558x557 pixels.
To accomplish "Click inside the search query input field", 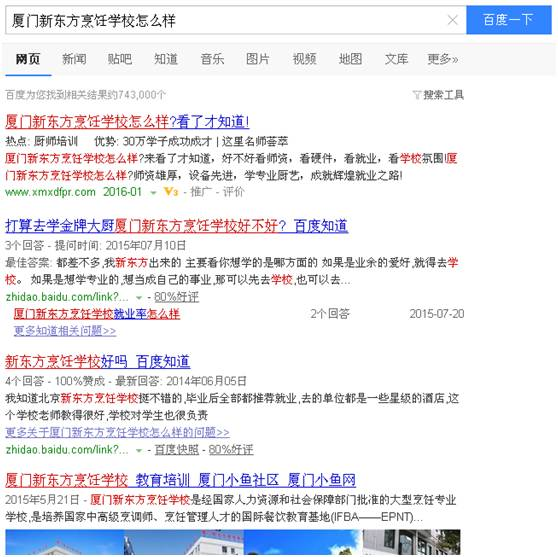I will click(x=228, y=20).
